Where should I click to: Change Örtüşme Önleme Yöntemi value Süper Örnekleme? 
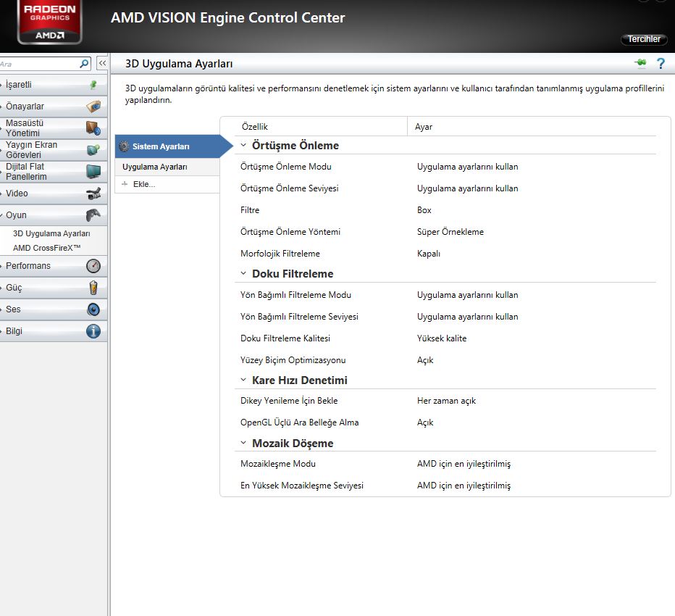(x=450, y=232)
